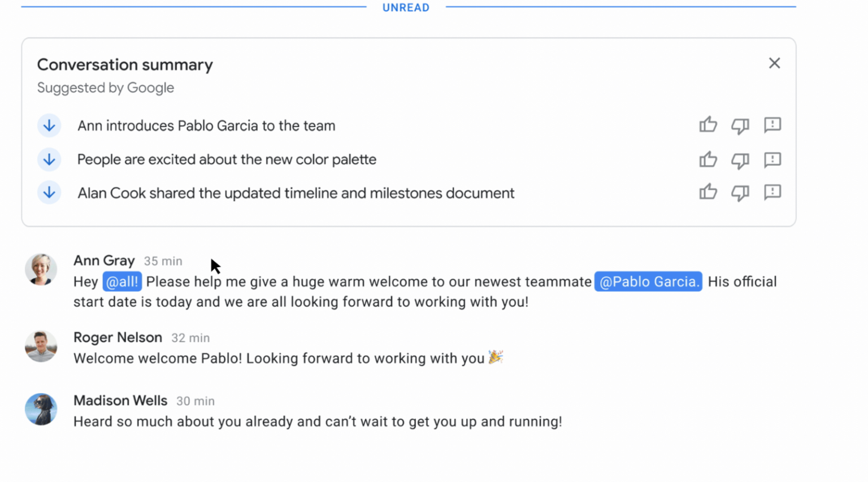Click the party popper emoji in Roger's message
The width and height of the screenshot is (868, 482).
coord(497,357)
